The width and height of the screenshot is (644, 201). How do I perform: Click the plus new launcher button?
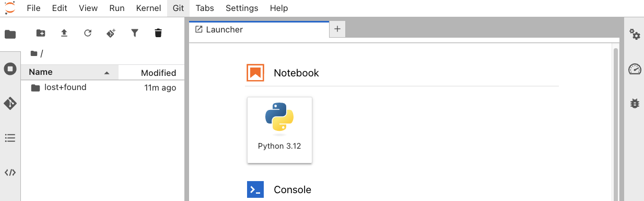337,29
